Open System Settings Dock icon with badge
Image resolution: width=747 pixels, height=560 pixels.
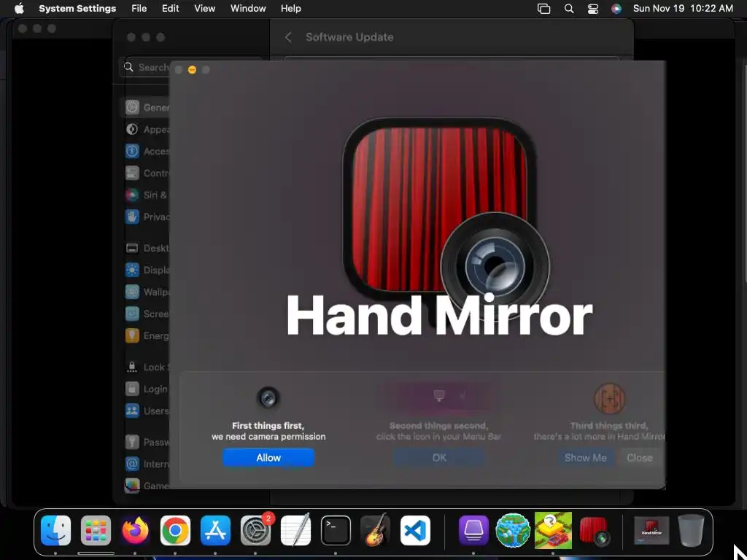[x=256, y=531]
